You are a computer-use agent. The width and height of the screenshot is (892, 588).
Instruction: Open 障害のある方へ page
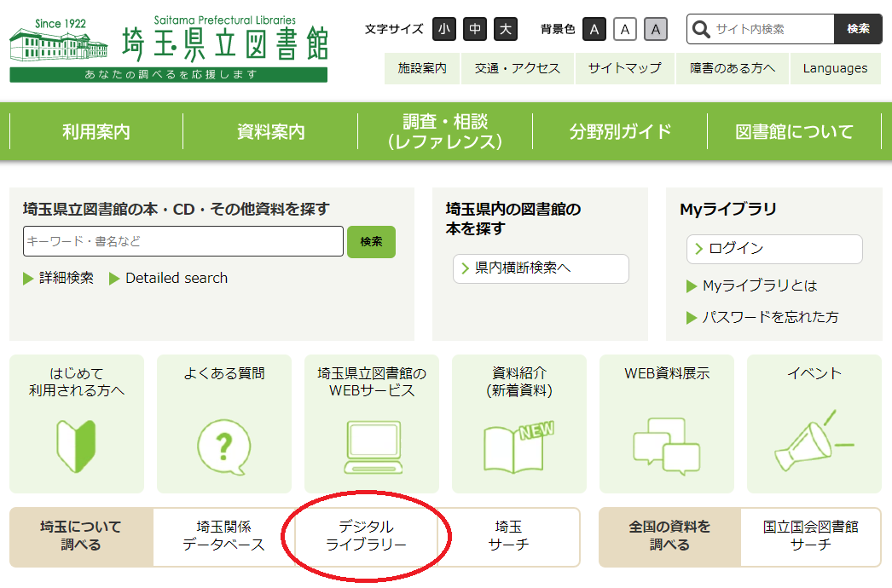tap(733, 68)
